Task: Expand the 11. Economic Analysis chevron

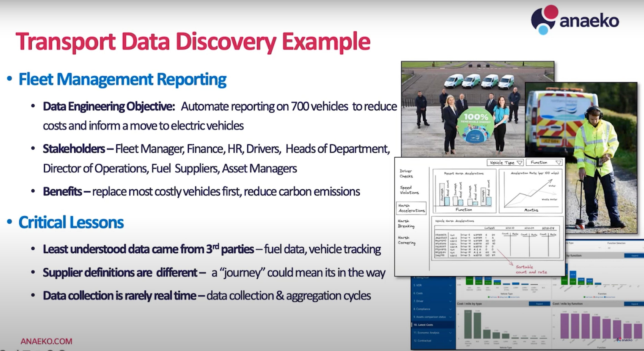Action: (450, 333)
